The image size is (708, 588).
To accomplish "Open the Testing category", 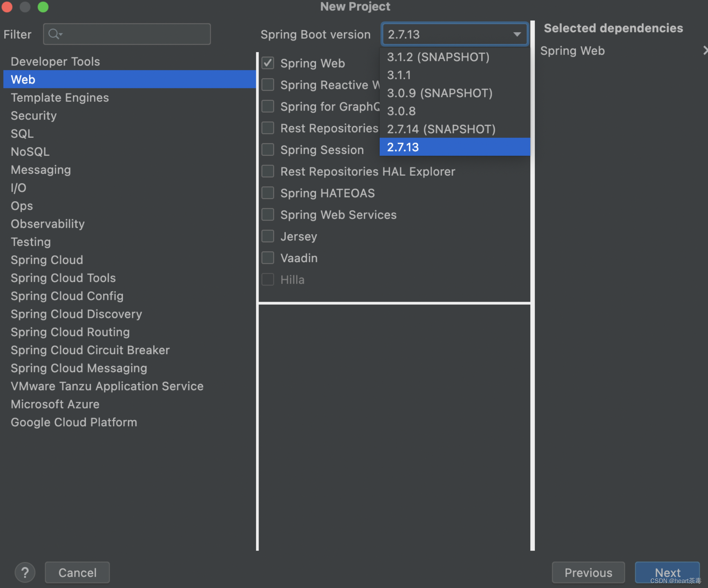I will click(129, 242).
